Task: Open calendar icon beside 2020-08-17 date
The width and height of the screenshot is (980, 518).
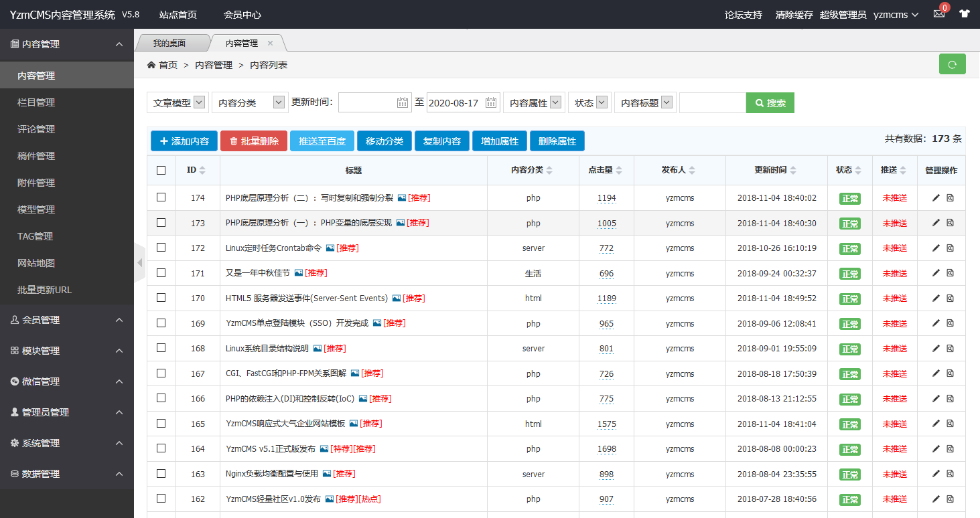Action: (x=492, y=102)
